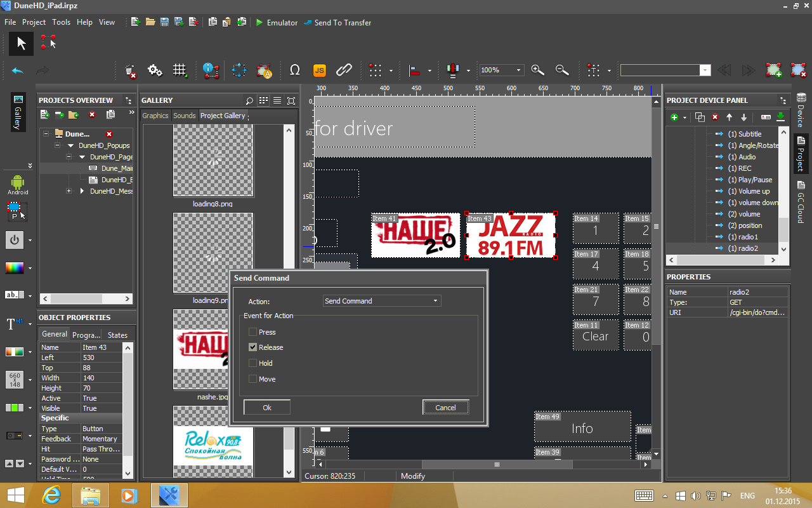Click the grid icon in the toolbar
812x508 pixels.
pos(180,70)
